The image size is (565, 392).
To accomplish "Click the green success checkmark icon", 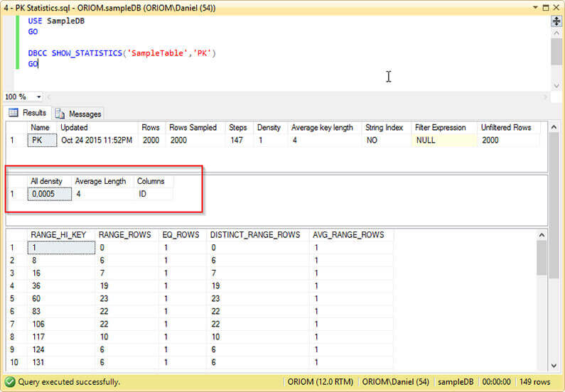I will pyautogui.click(x=10, y=381).
